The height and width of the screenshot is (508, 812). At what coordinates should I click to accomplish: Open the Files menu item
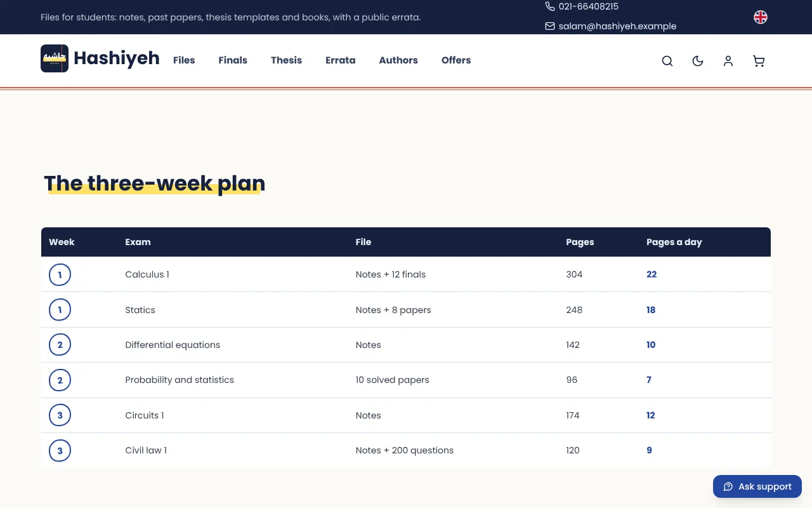(184, 60)
